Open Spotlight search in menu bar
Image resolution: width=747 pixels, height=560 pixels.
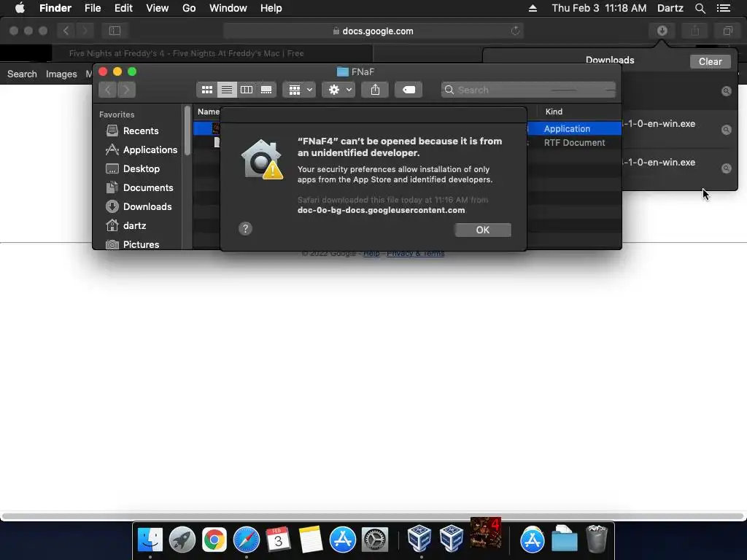(x=700, y=8)
